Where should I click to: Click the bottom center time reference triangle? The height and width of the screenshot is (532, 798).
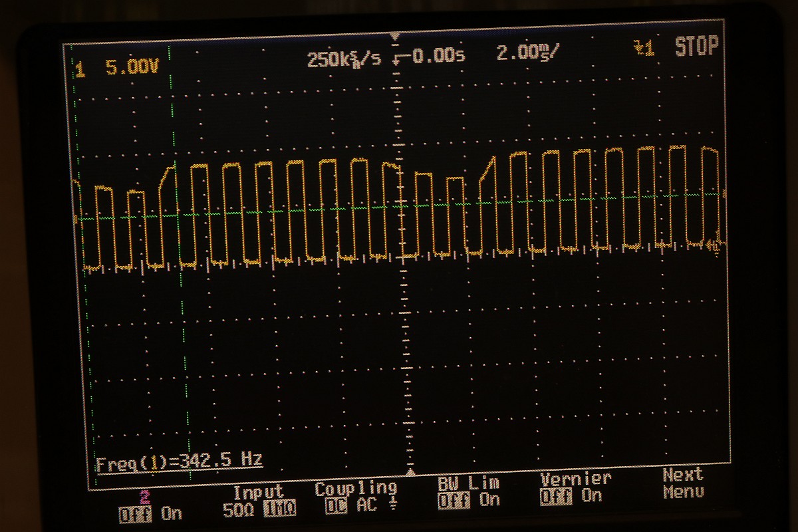(410, 472)
